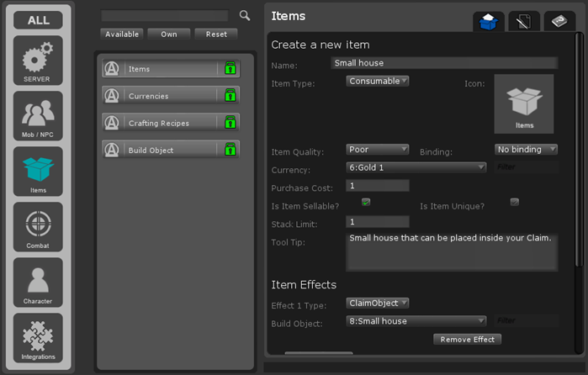Open the Integrations puzzle icon
This screenshot has width=588, height=375.
(x=38, y=338)
